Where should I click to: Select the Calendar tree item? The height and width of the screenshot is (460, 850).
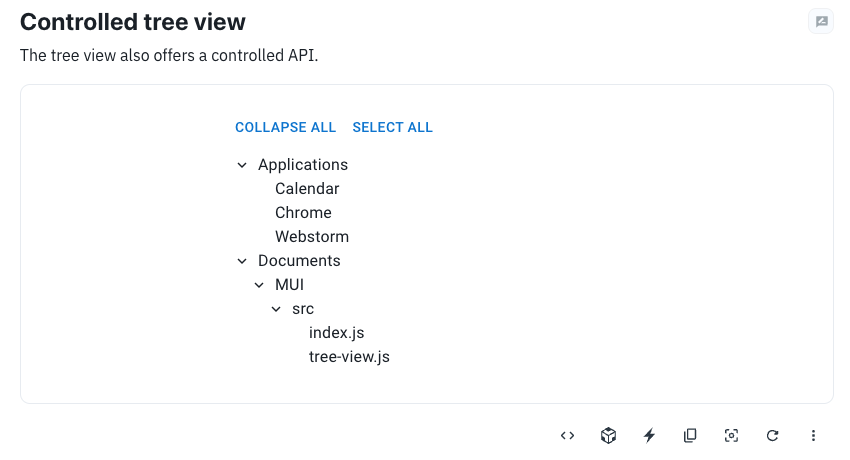[x=307, y=189]
